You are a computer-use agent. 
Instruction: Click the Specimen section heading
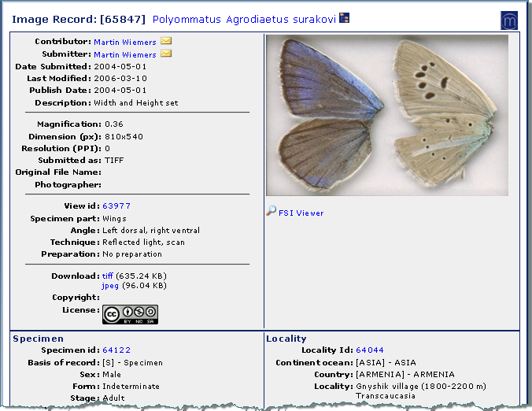point(38,339)
